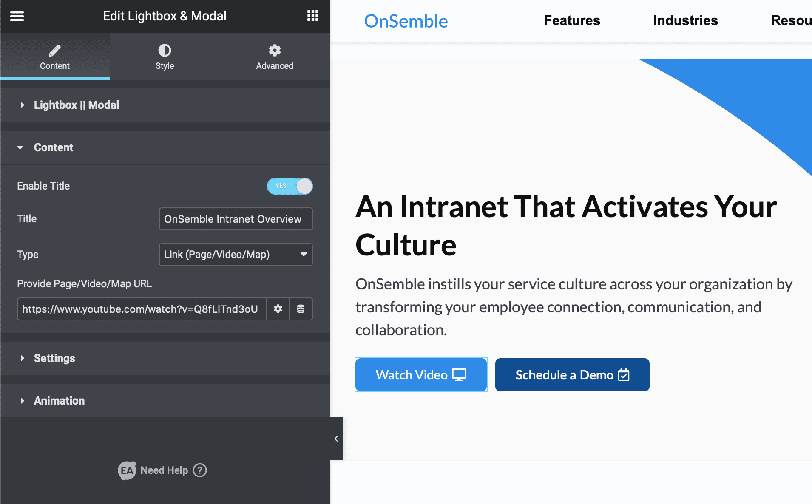Screen dimensions: 812x504
Task: Open the widgets grid icon
Action: [313, 16]
